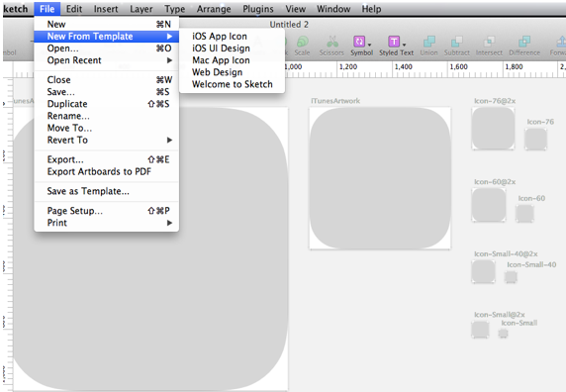Select the iOS UI Design template
The height and width of the screenshot is (392, 566).
(233, 49)
